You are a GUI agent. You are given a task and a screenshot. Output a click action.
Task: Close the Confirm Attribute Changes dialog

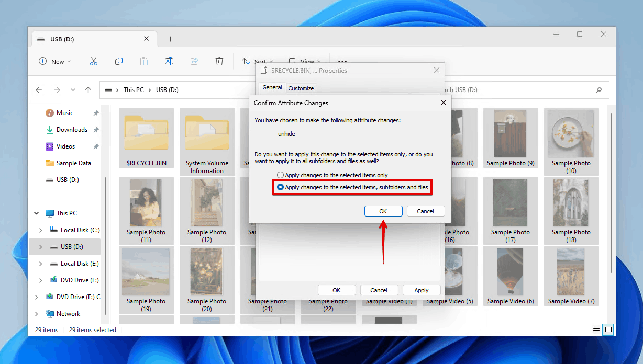pos(443,103)
